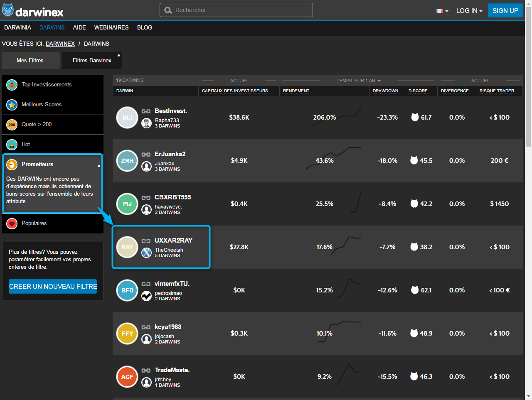The height and width of the screenshot is (400, 532).
Task: Expand the LOG IN dropdown
Action: (469, 11)
